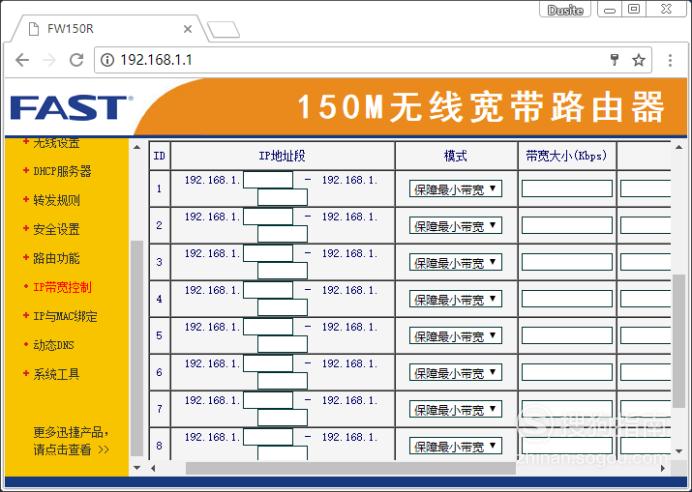Image resolution: width=692 pixels, height=492 pixels.
Task: Click the 带宽大小(Kbps) column header
Action: coord(567,156)
